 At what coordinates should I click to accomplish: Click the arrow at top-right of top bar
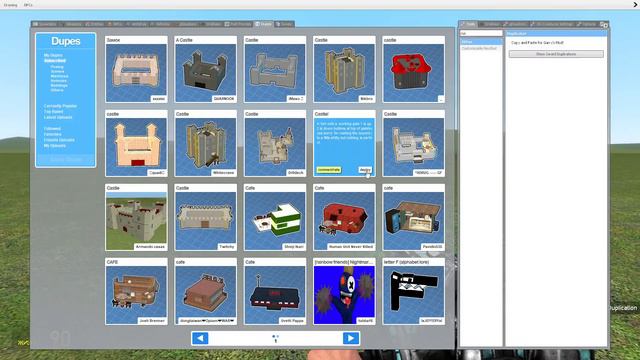tap(635, 5)
